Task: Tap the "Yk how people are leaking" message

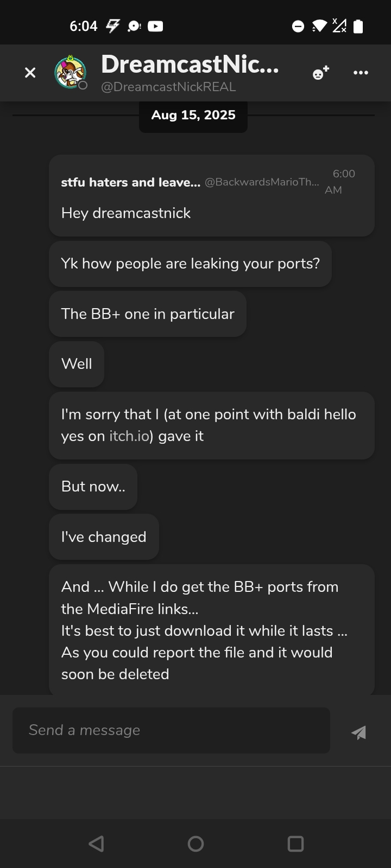Action: point(190,264)
